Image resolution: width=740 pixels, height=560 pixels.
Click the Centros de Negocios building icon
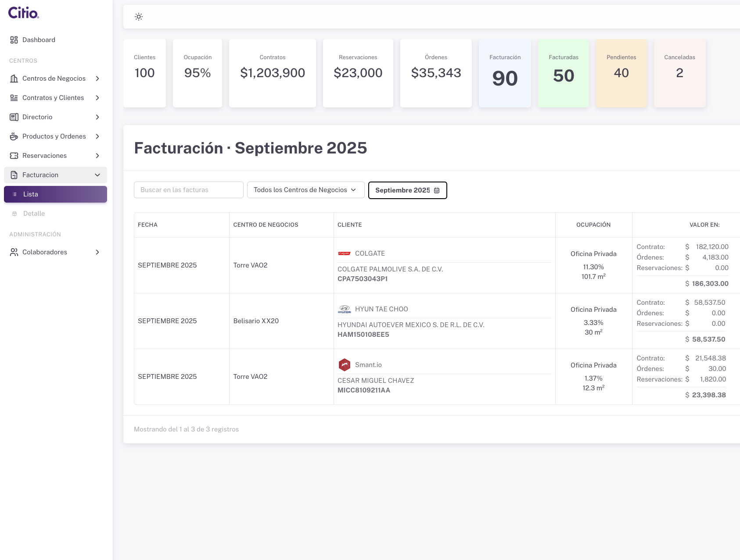pos(14,78)
